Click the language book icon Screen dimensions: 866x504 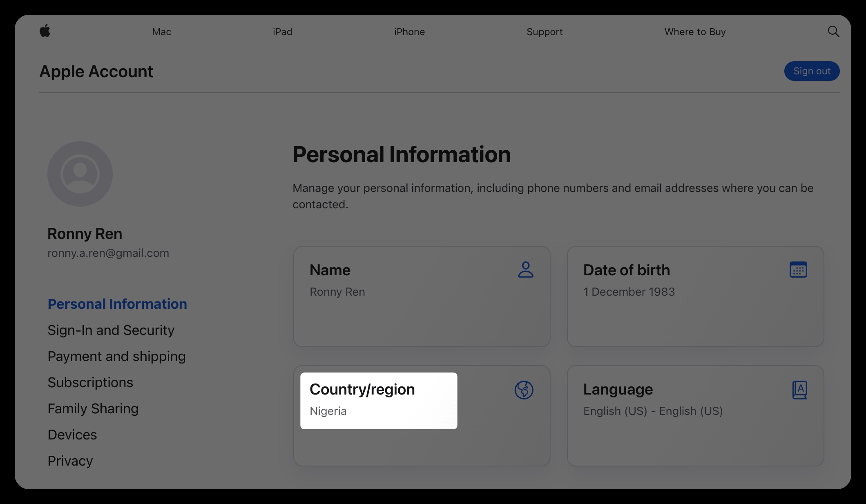click(x=799, y=390)
